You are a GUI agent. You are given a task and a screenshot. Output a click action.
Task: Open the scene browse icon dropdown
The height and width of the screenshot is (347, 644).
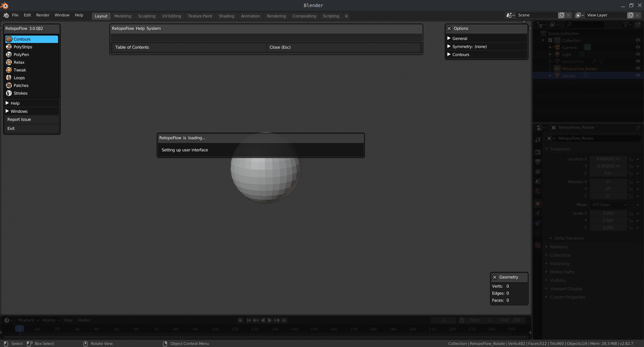click(511, 15)
